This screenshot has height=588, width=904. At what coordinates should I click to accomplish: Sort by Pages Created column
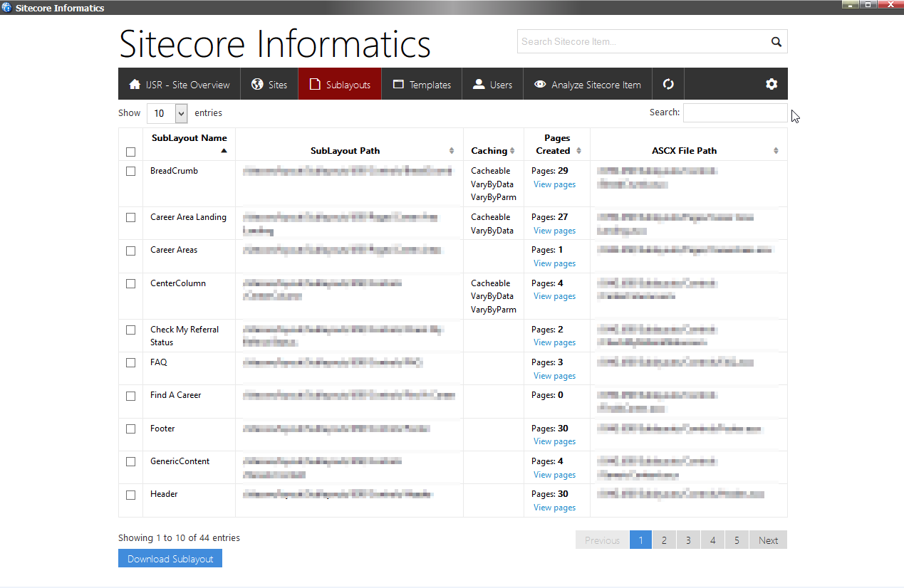coord(557,144)
